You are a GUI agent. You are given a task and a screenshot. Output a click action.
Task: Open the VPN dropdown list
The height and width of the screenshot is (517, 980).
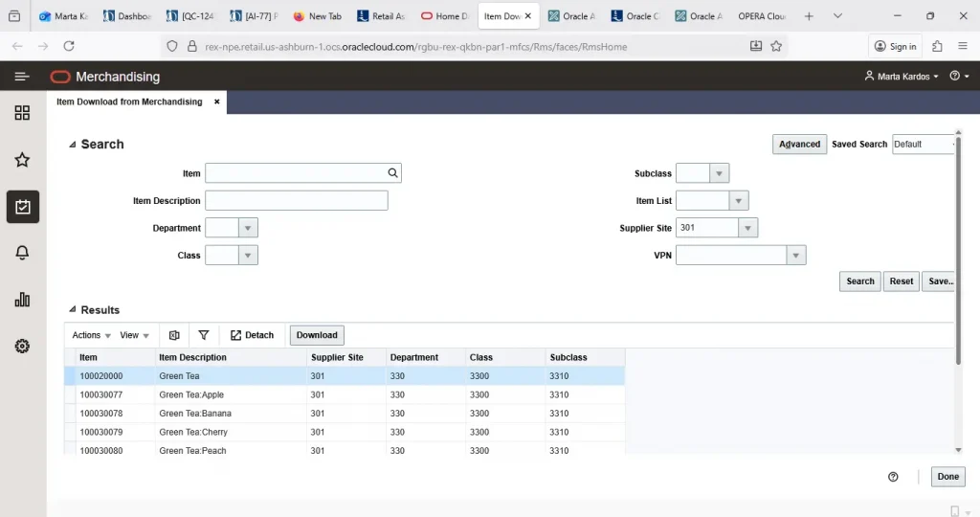pyautogui.click(x=795, y=256)
